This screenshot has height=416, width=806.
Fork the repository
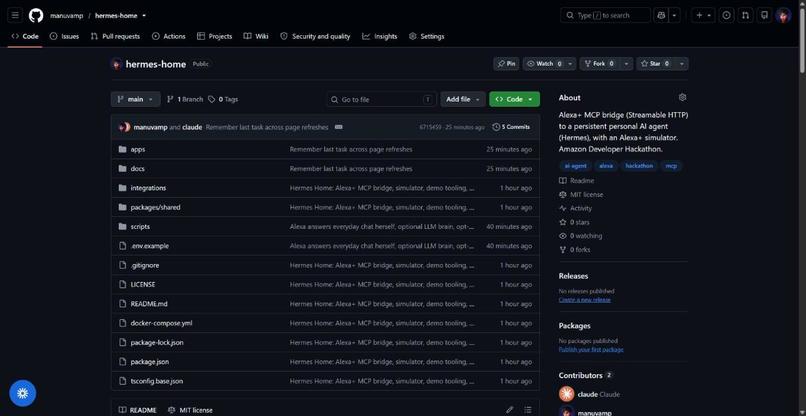[x=599, y=64]
